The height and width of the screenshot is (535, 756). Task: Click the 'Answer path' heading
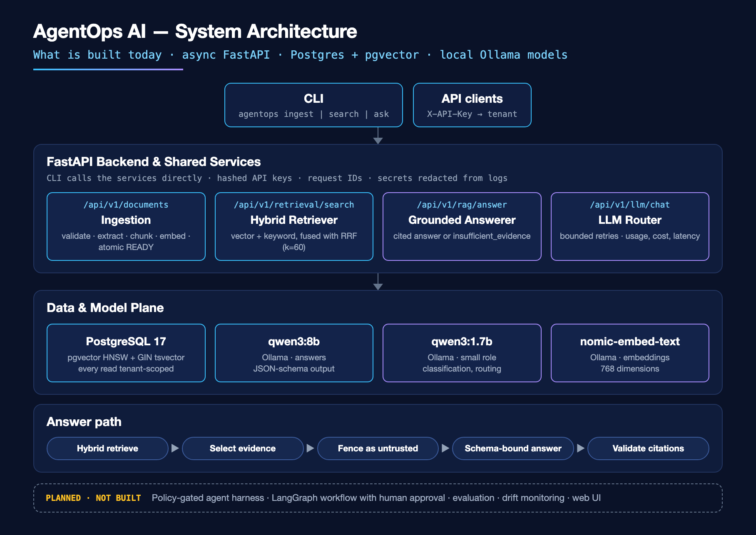click(84, 422)
